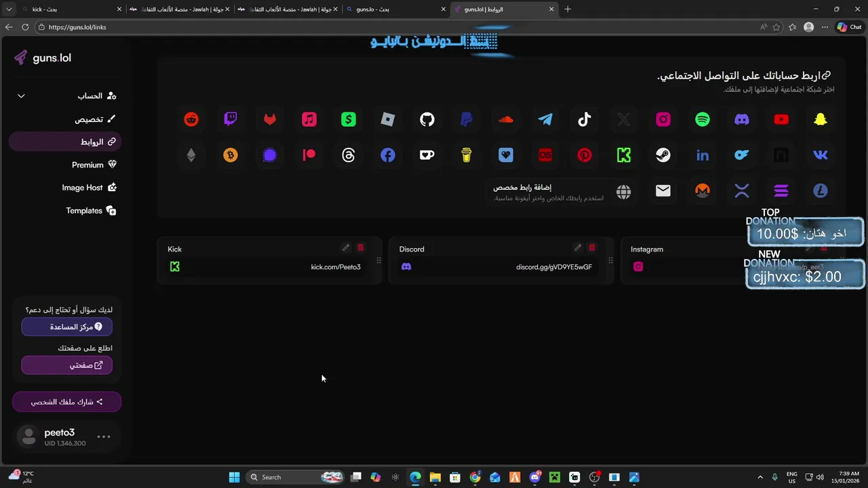Choose the YouTube icon in social grid
The height and width of the screenshot is (488, 868).
pos(781,120)
